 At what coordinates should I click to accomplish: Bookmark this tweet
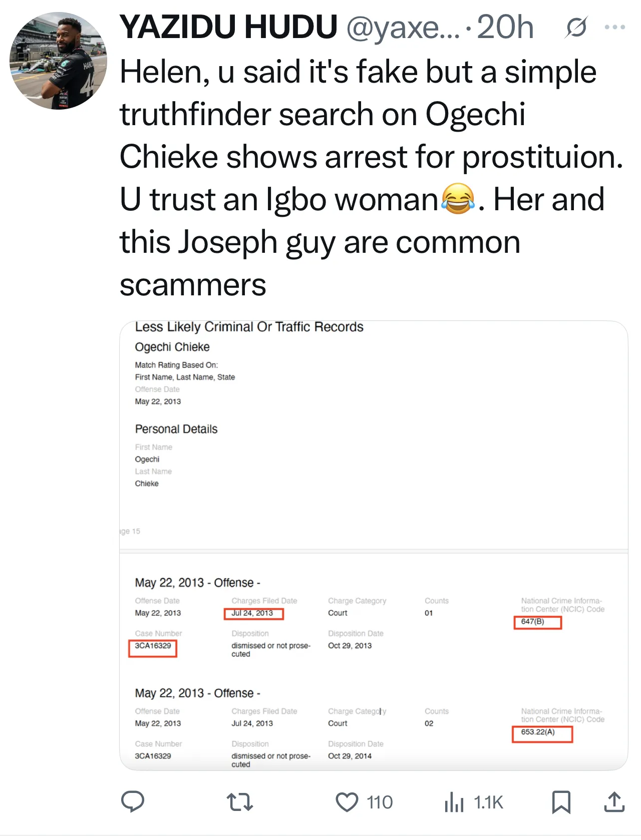point(561,802)
